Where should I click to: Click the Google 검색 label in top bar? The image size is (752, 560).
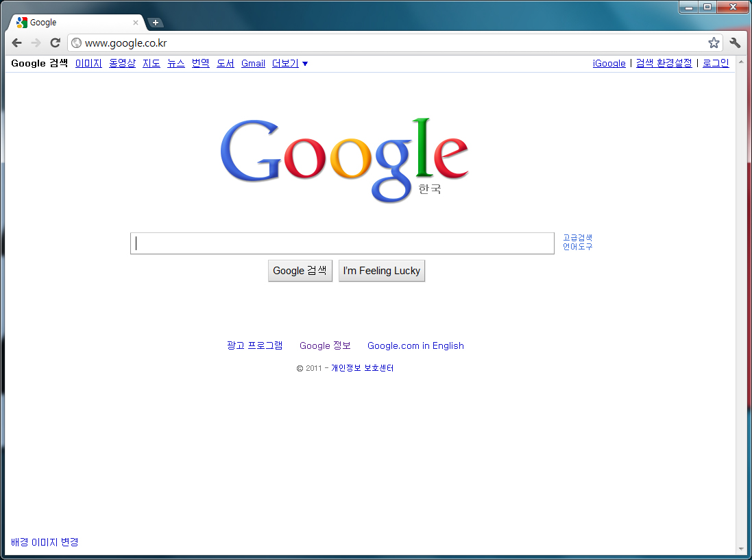pos(39,63)
